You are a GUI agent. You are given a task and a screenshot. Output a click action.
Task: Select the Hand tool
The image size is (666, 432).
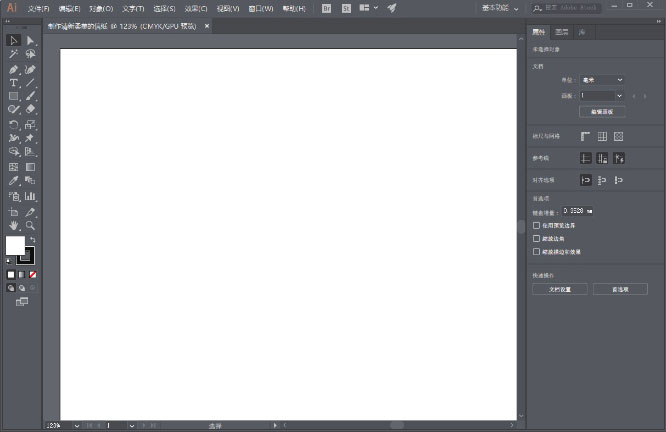pos(14,226)
